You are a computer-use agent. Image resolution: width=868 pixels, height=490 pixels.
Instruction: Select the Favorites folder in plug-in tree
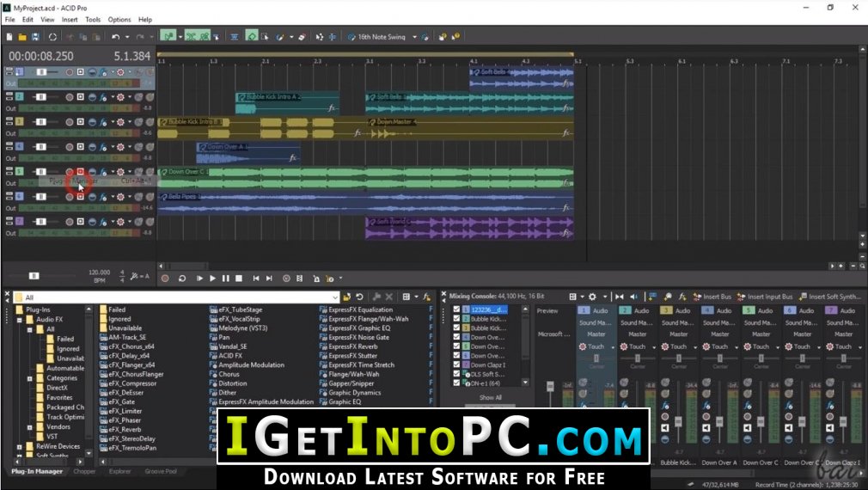59,397
